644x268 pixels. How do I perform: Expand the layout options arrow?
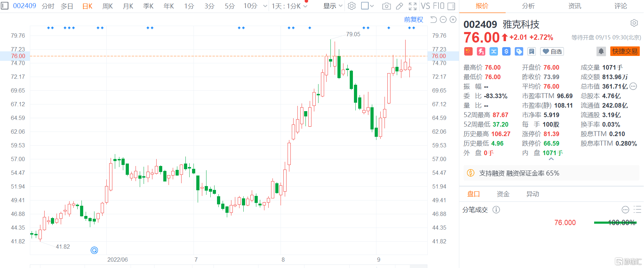372,6
